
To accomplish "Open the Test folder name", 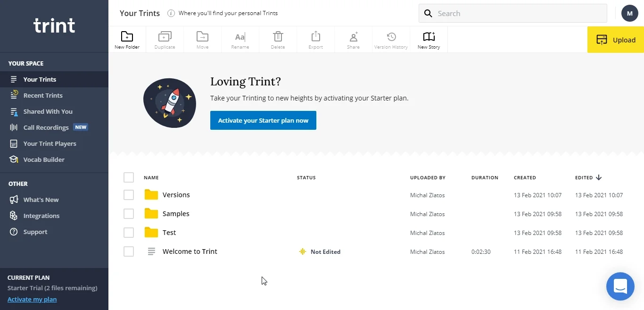I will coord(169,233).
